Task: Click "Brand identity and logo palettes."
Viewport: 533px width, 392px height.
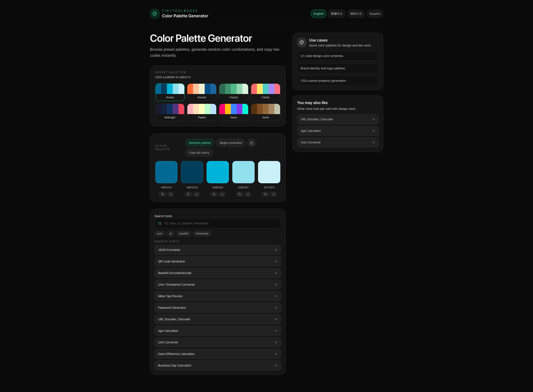Action: tap(338, 68)
